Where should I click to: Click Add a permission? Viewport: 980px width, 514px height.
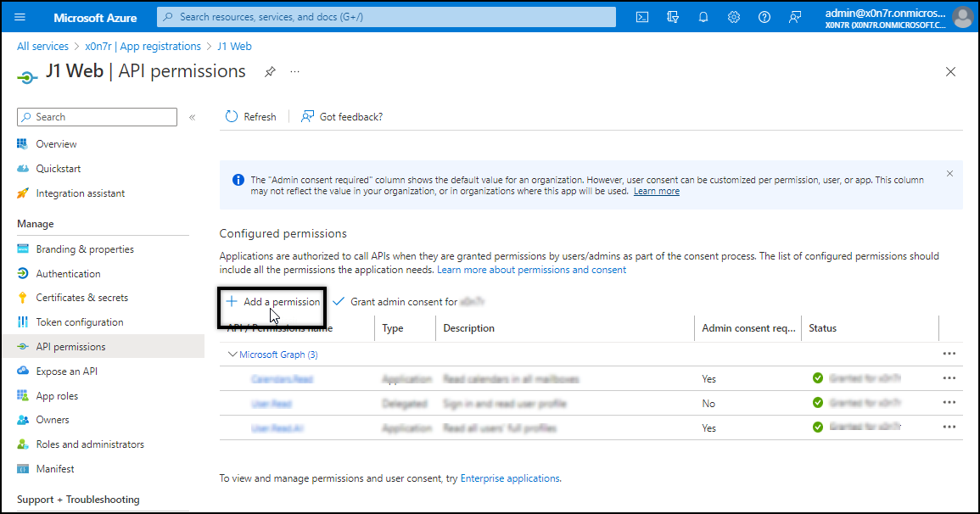[273, 302]
